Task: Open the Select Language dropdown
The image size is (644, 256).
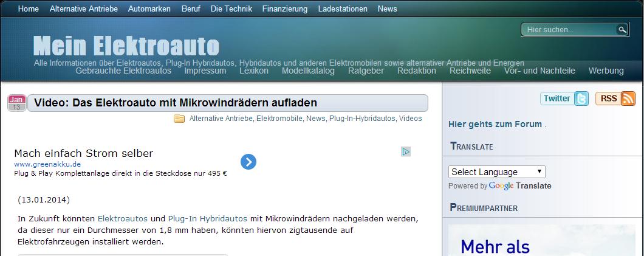Action: click(496, 172)
